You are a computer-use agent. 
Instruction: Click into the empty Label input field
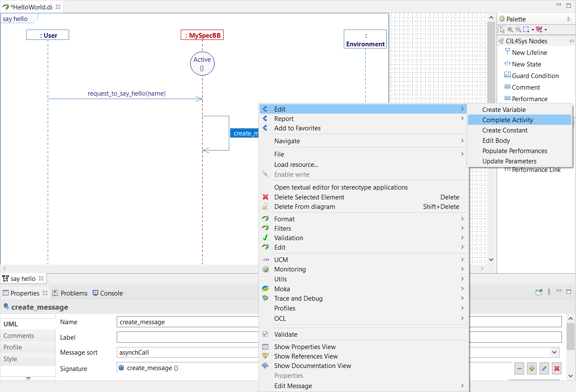339,337
